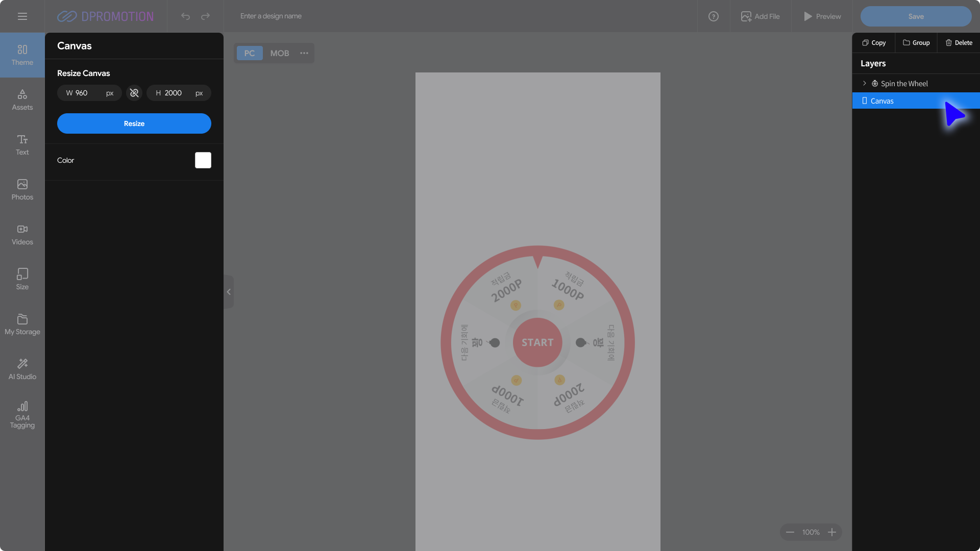Open the canvas color swatch
The width and height of the screenshot is (980, 551).
(x=203, y=160)
